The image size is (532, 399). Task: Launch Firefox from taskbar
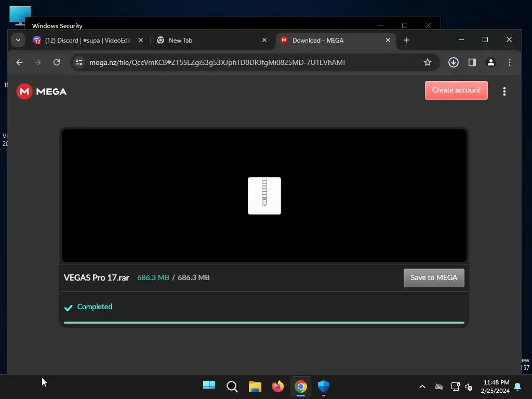(278, 386)
